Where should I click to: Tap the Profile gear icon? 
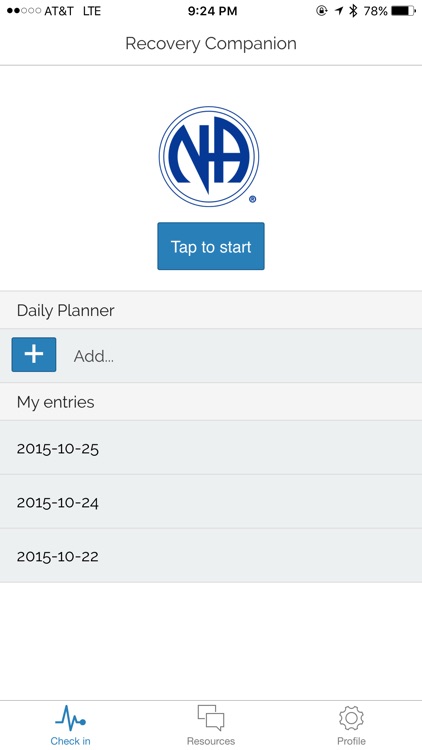(351, 718)
